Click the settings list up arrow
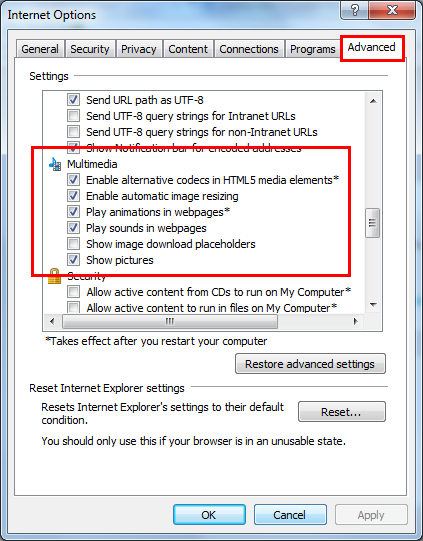The height and width of the screenshot is (541, 423). coord(373,101)
